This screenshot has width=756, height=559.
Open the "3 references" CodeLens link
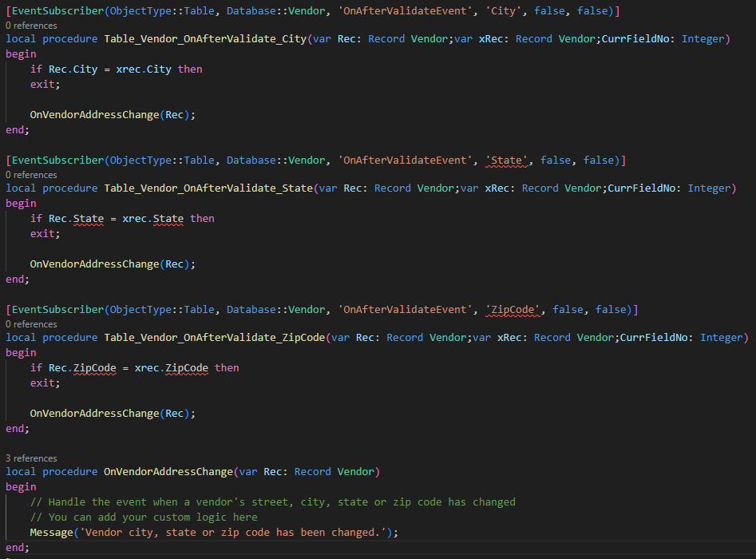pyautogui.click(x=31, y=458)
